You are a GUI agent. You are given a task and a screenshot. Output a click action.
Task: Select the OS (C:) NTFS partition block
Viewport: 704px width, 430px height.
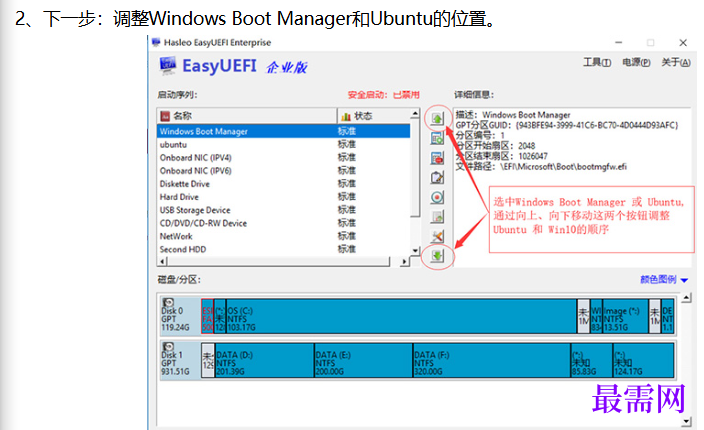point(401,316)
